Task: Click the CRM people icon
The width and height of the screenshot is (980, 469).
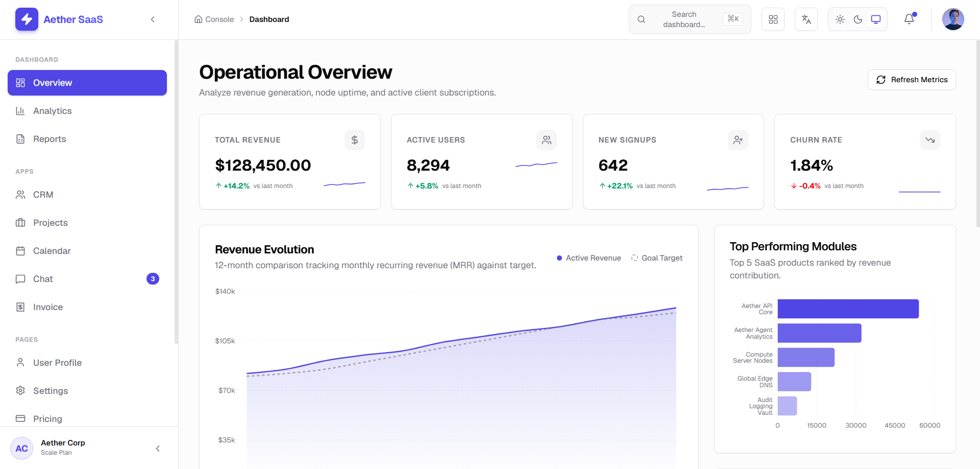Action: (x=20, y=195)
